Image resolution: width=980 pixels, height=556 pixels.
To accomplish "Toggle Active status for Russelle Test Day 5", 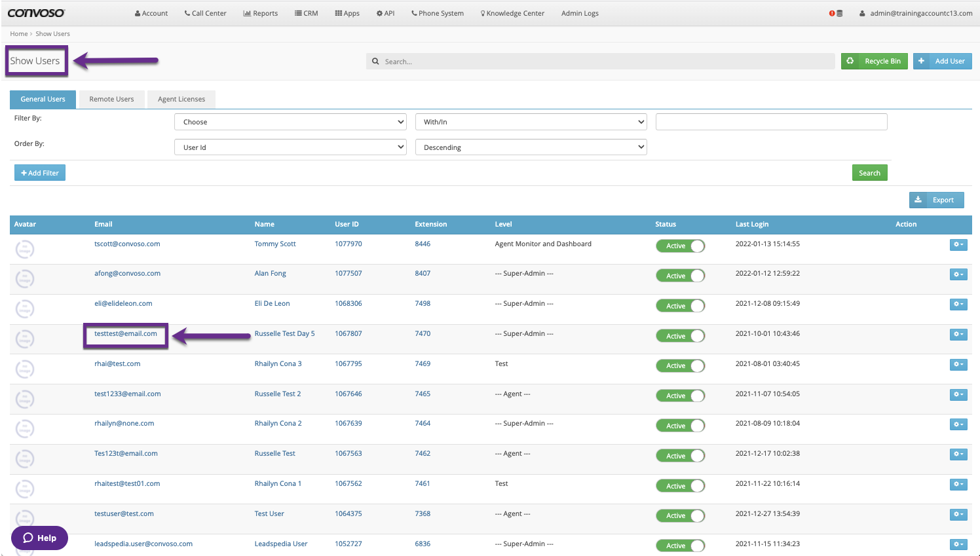I will click(x=680, y=336).
